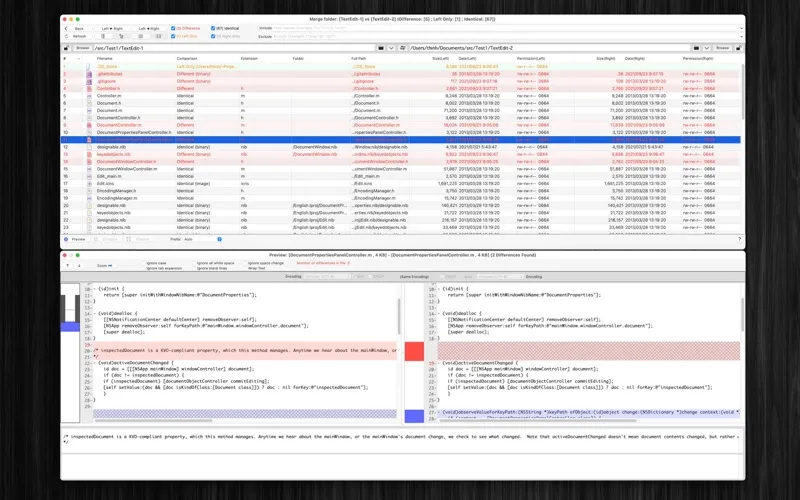The image size is (800, 500).
Task: Copy files Left to Right
Action: point(112,29)
